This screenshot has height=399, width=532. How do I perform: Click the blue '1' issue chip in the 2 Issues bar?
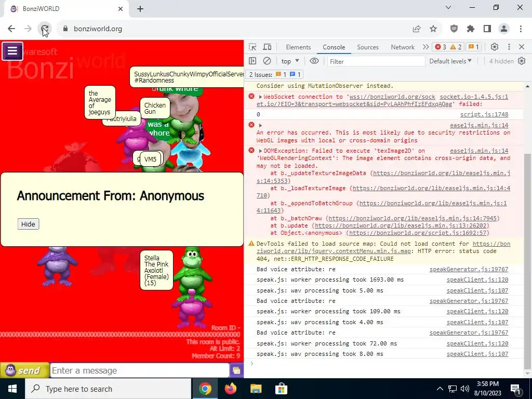[295, 74]
